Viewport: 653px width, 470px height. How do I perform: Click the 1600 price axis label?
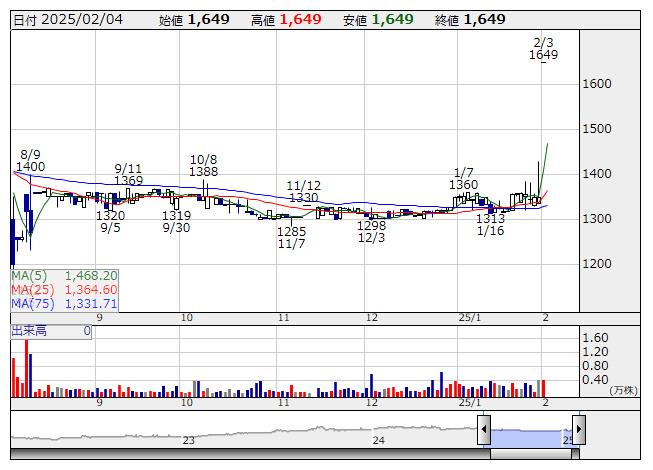coord(597,84)
